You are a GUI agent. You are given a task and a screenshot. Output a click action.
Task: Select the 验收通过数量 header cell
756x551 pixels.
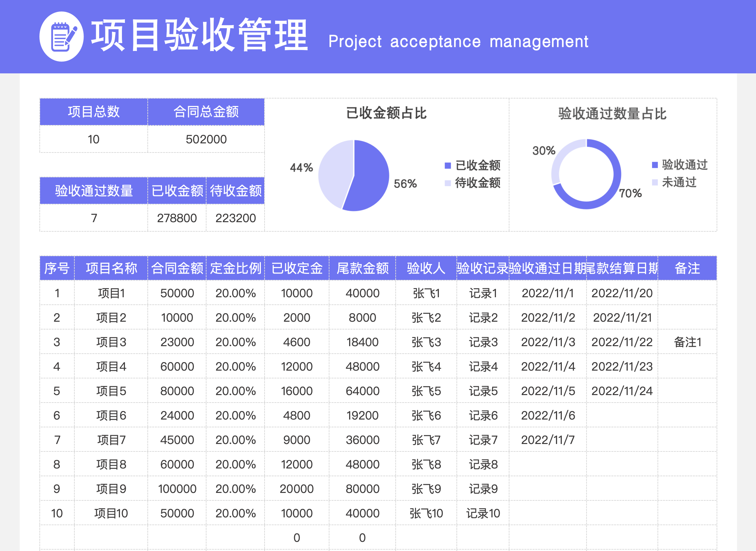point(94,191)
